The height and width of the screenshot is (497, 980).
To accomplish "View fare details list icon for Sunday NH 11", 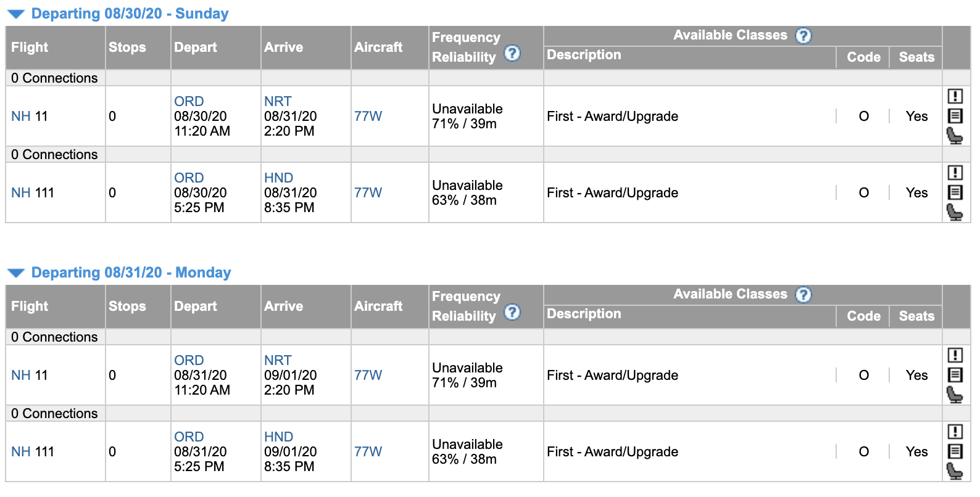I will (955, 116).
